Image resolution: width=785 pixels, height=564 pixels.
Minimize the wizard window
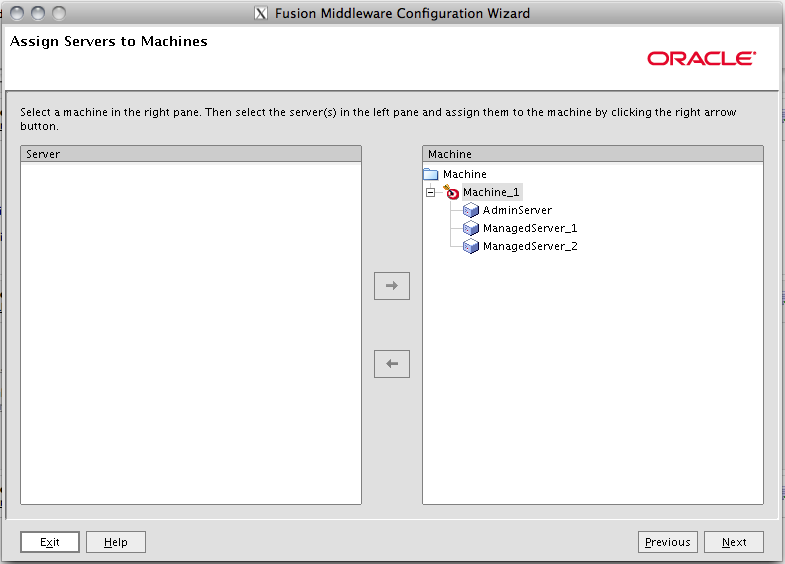[x=38, y=13]
